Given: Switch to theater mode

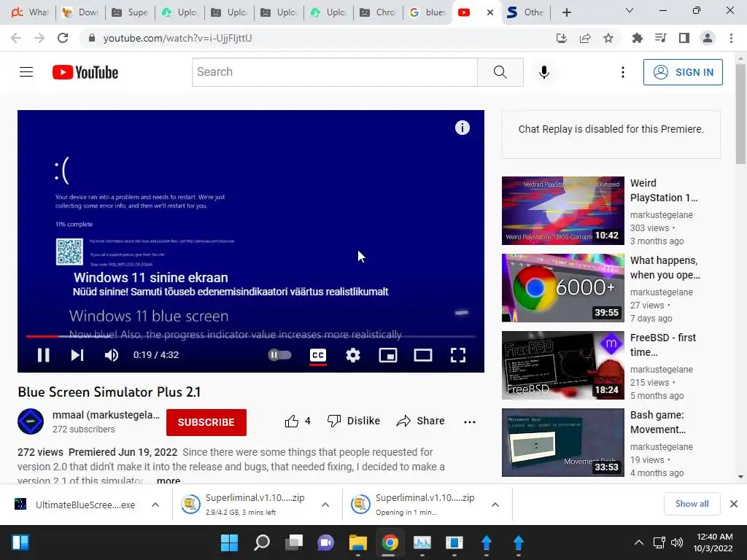Looking at the screenshot, I should 423,355.
